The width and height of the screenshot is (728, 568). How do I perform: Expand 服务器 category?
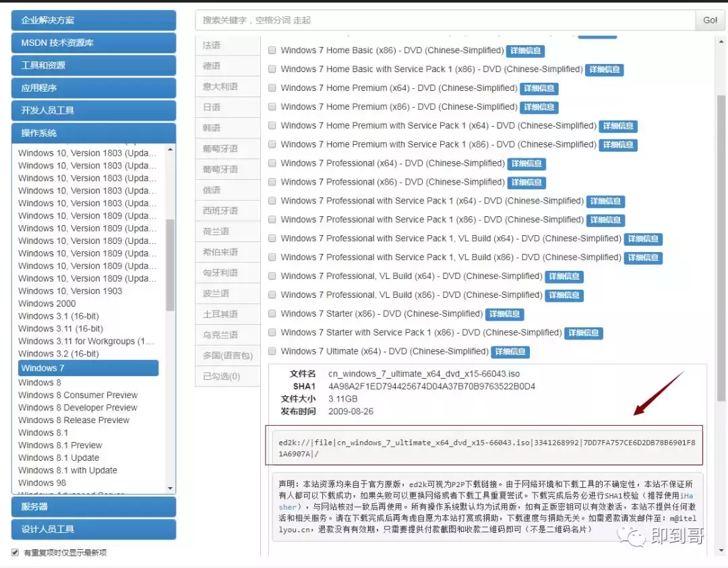[x=93, y=507]
